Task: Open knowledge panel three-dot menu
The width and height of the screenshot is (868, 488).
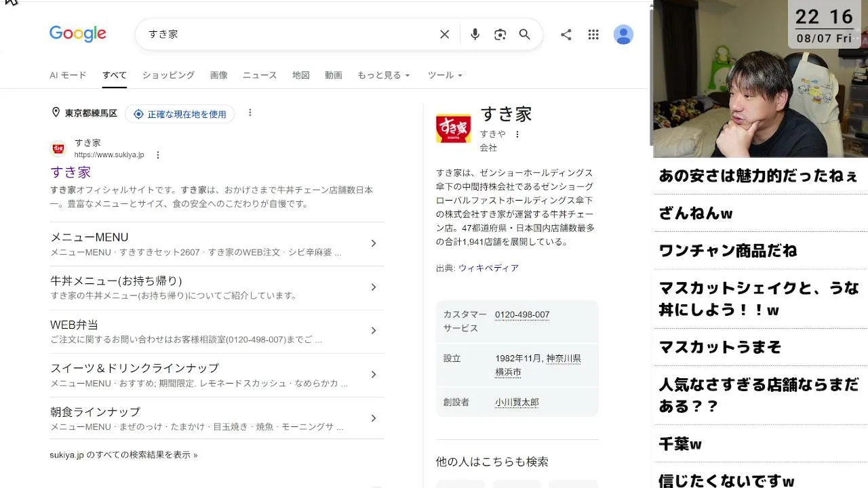Action: pos(517,134)
